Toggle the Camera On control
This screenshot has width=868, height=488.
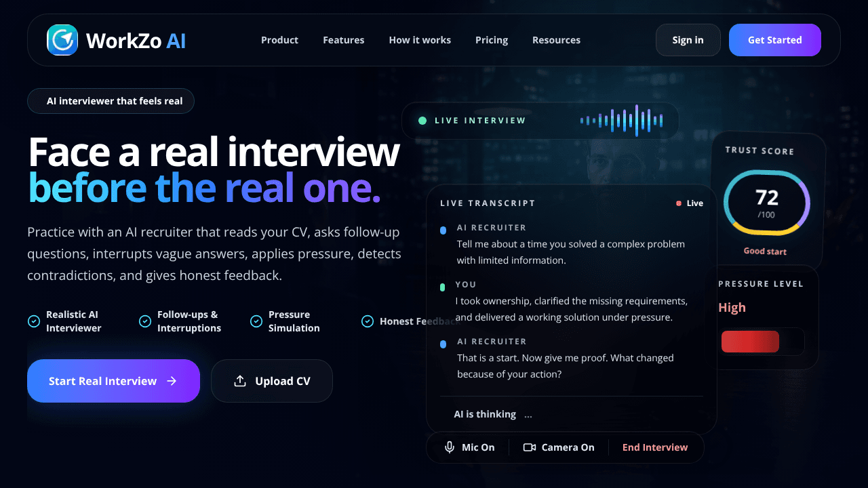point(559,447)
